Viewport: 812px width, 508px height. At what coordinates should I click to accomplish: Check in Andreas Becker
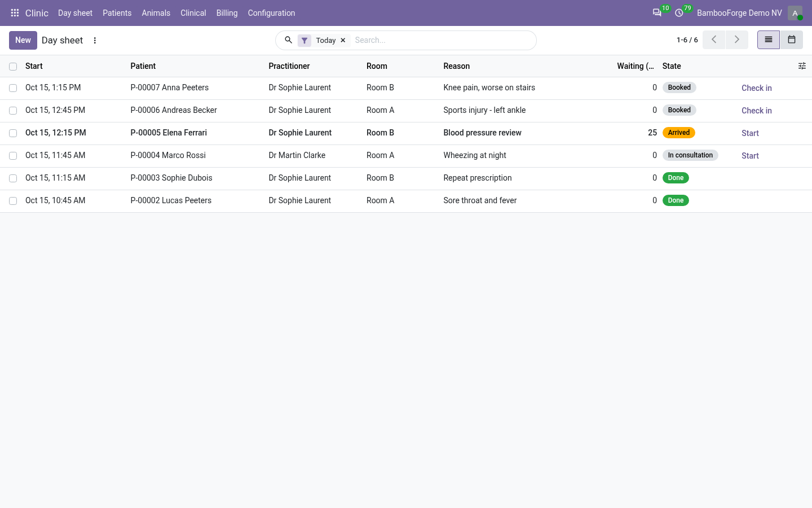point(756,111)
